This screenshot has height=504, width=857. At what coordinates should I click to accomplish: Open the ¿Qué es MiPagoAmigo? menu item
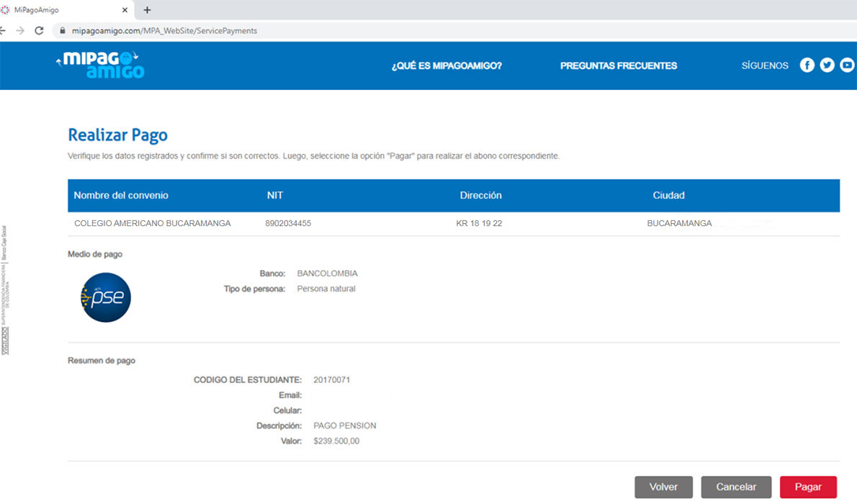tap(447, 66)
